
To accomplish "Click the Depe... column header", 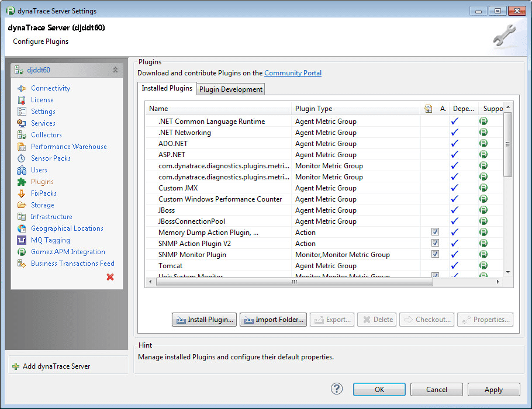I will click(464, 109).
